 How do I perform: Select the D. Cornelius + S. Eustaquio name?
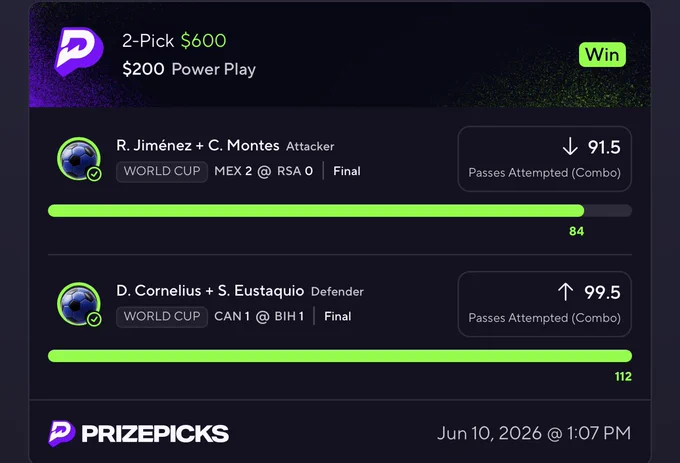(x=210, y=291)
